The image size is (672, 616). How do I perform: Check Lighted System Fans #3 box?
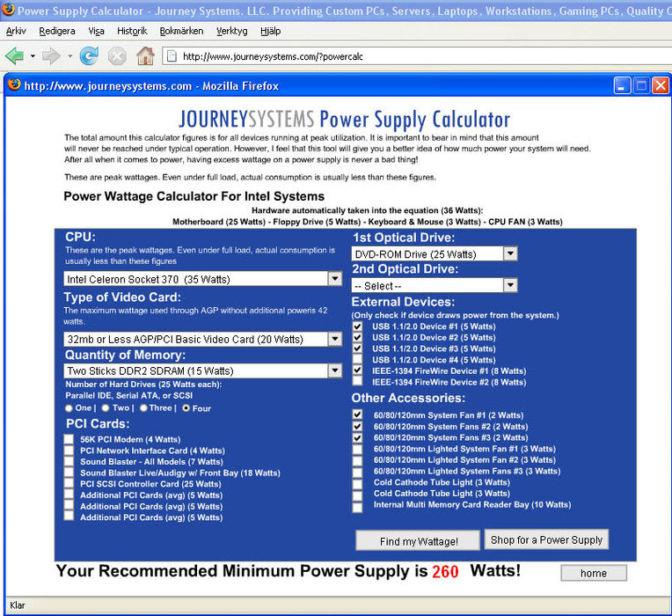pyautogui.click(x=357, y=473)
